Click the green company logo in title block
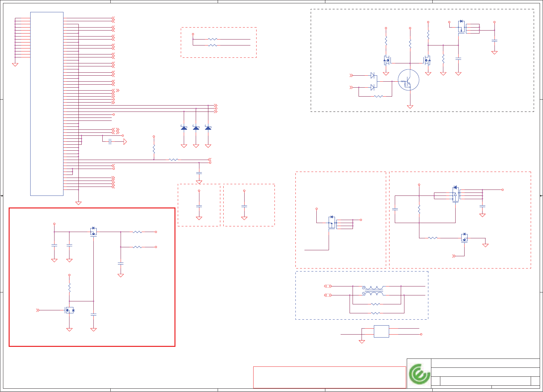 coord(419,374)
